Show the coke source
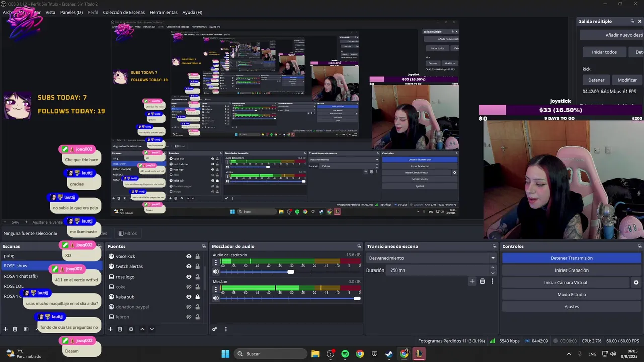Screen dimensions: 644x362 (189, 287)
